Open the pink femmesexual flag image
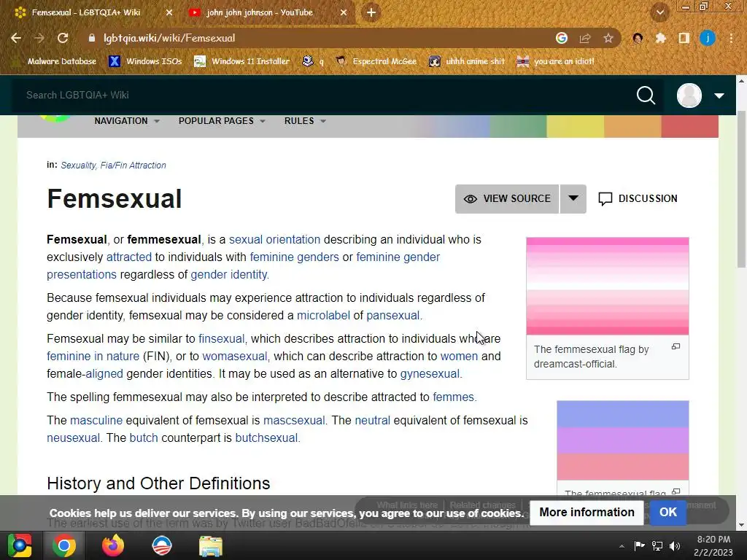 point(608,286)
